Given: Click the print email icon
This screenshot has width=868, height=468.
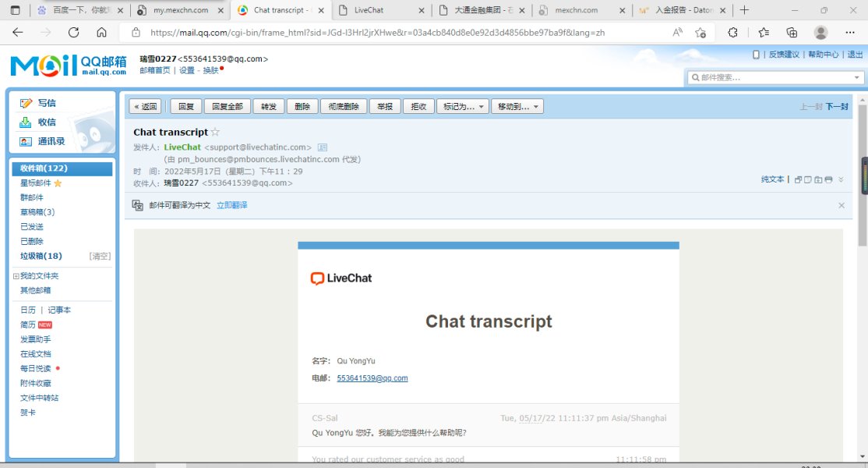Looking at the screenshot, I should click(x=828, y=179).
